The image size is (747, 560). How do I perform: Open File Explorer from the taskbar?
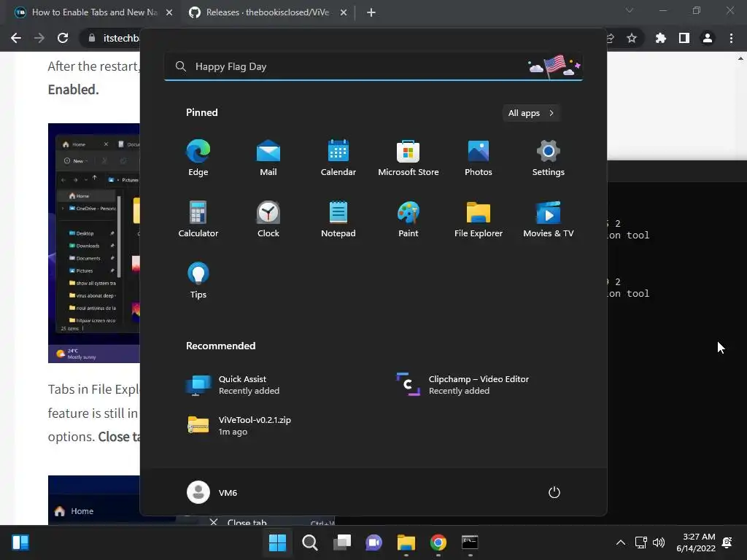[x=406, y=542]
